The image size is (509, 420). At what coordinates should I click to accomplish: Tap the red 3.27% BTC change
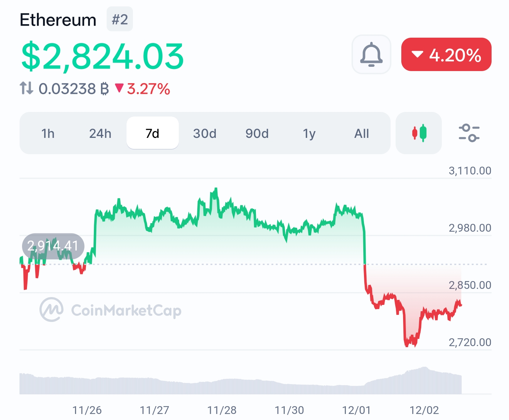143,89
